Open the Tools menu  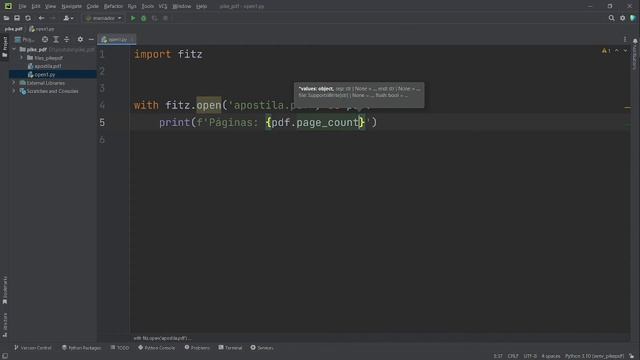pyautogui.click(x=148, y=6)
